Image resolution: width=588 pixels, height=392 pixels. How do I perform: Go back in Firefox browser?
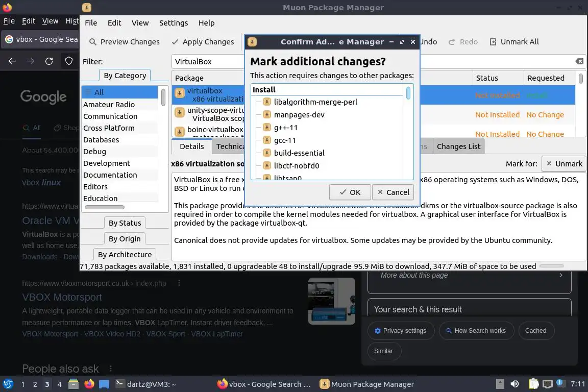pos(12,61)
